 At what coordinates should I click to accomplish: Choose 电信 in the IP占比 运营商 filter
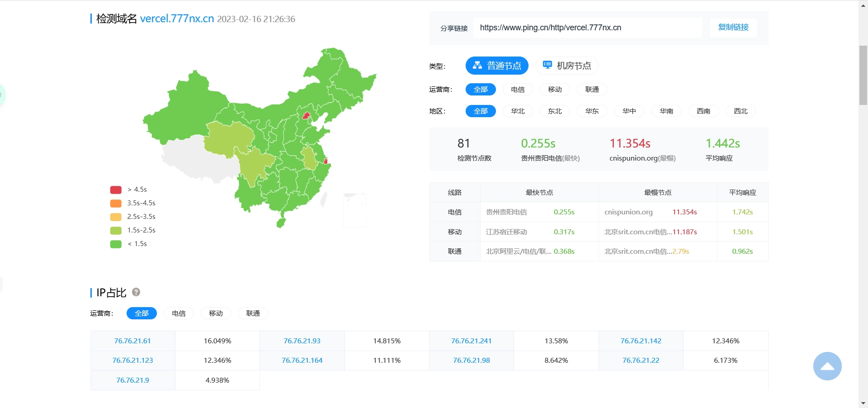point(179,313)
